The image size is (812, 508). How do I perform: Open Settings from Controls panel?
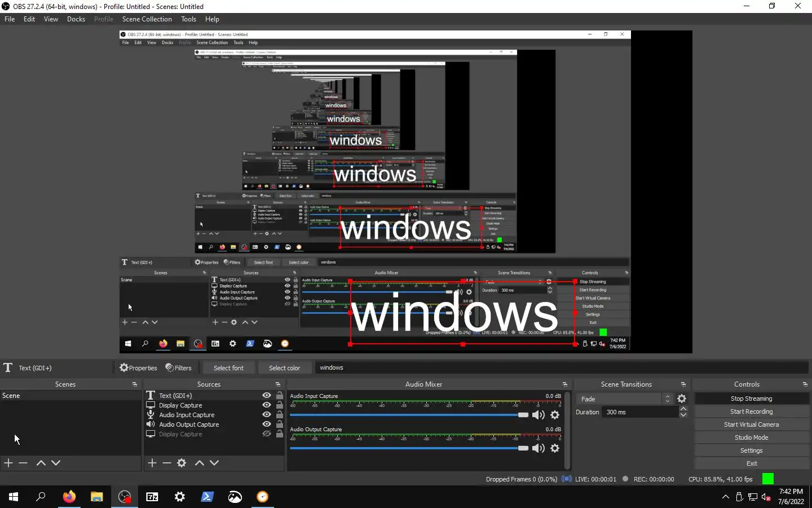coord(752,450)
